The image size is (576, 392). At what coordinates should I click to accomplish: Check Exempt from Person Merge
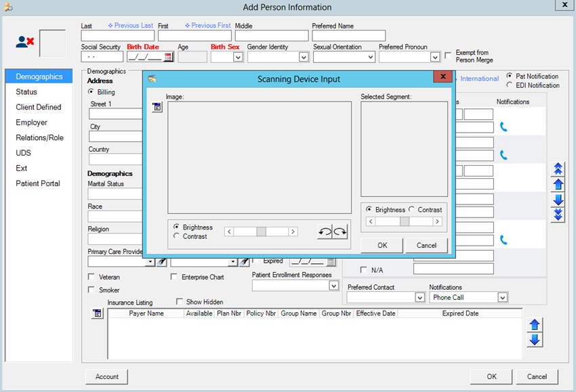(x=448, y=56)
